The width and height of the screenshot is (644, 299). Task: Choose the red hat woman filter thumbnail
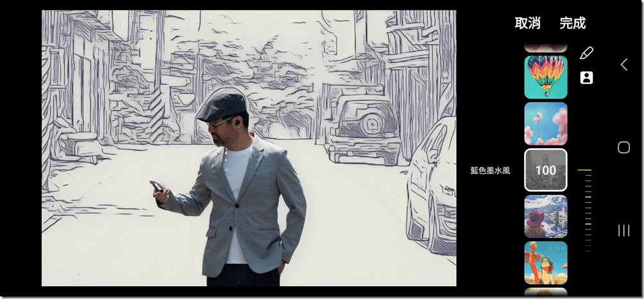[546, 216]
